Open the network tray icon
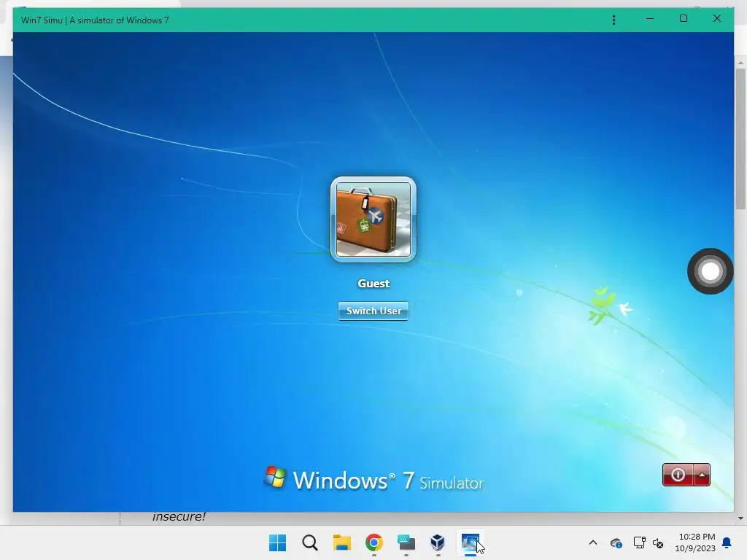Viewport: 747px width, 560px height. 639,542
